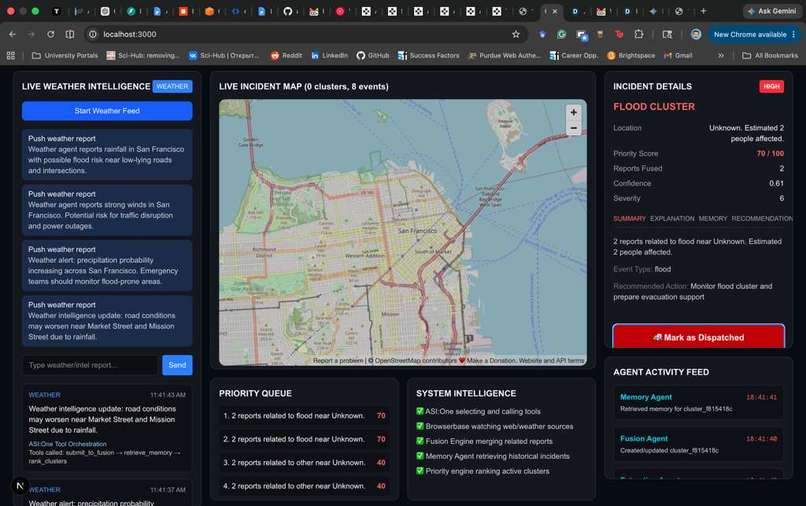Click the Ask Gemini button
The width and height of the screenshot is (806, 506).
click(772, 11)
